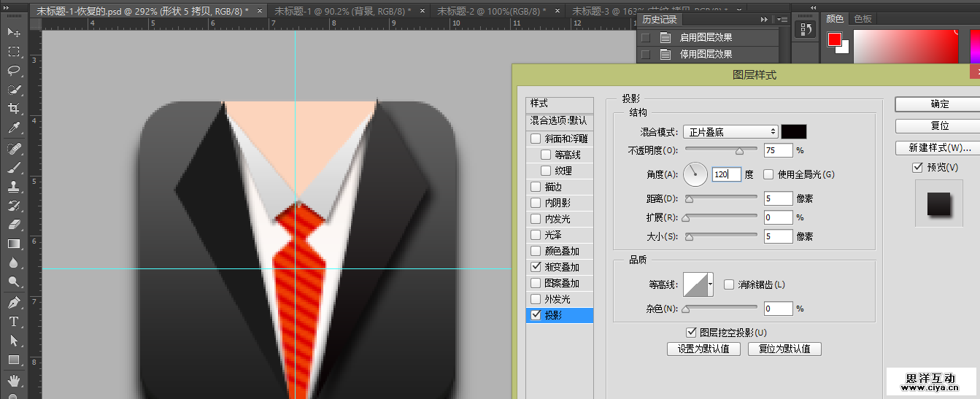Select the Crop tool
Screen dimensions: 980x399
pos(14,109)
